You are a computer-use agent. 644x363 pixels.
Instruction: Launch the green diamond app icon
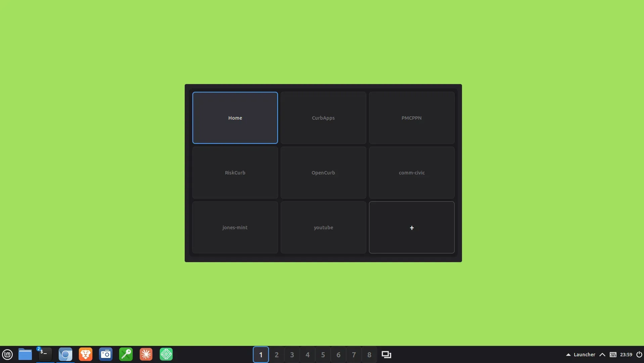click(x=166, y=355)
